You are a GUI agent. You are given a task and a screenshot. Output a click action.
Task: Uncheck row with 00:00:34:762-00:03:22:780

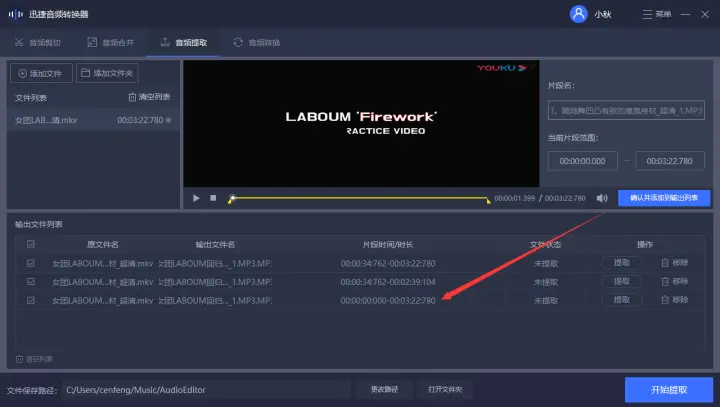[x=31, y=263]
